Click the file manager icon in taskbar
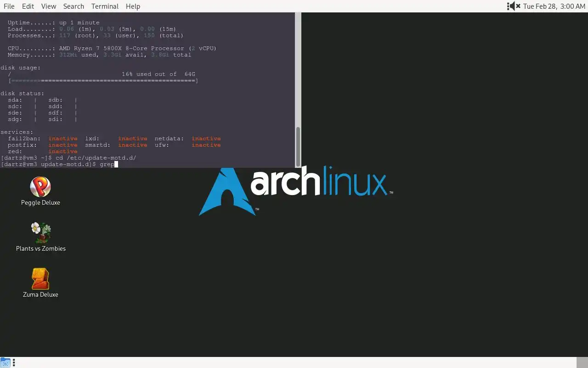Screen dimensions: 588x368 [6, 362]
